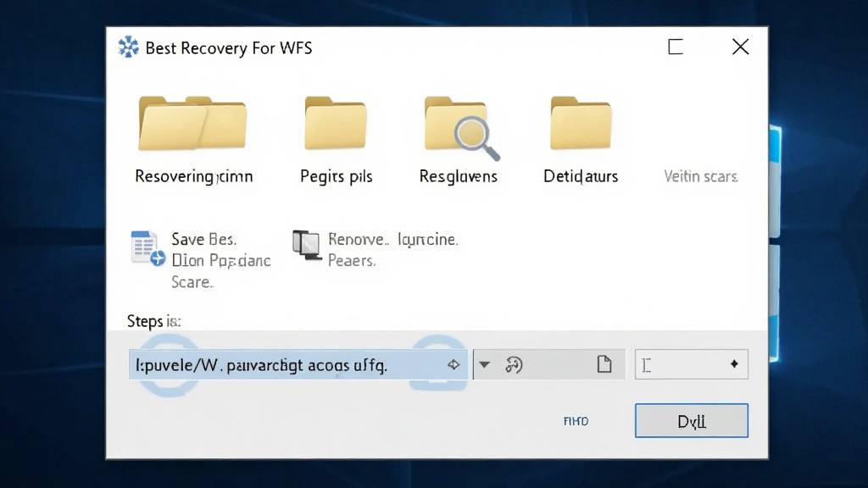Screen dimensions: 868x488
Task: Click the Detidaurs label
Action: [581, 176]
